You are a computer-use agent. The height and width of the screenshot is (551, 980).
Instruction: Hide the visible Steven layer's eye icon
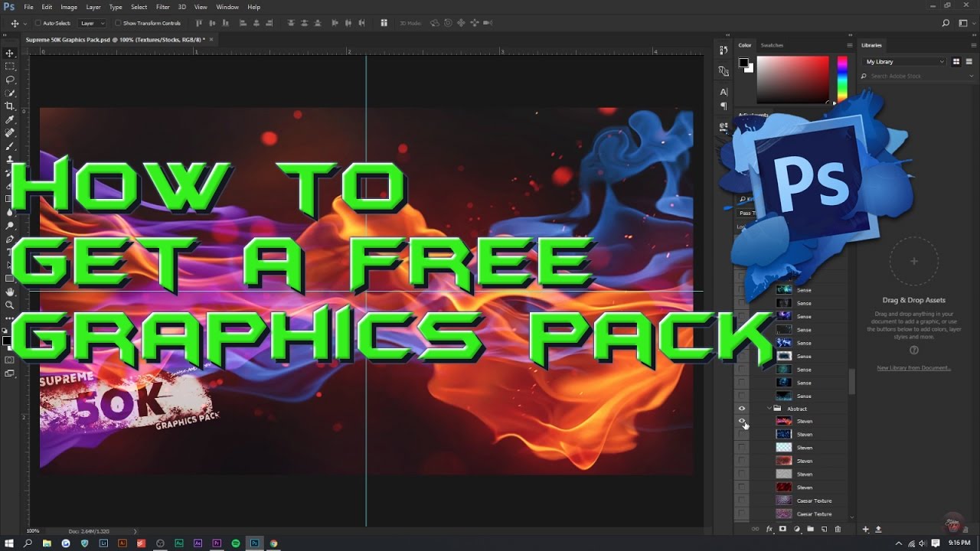(x=741, y=421)
